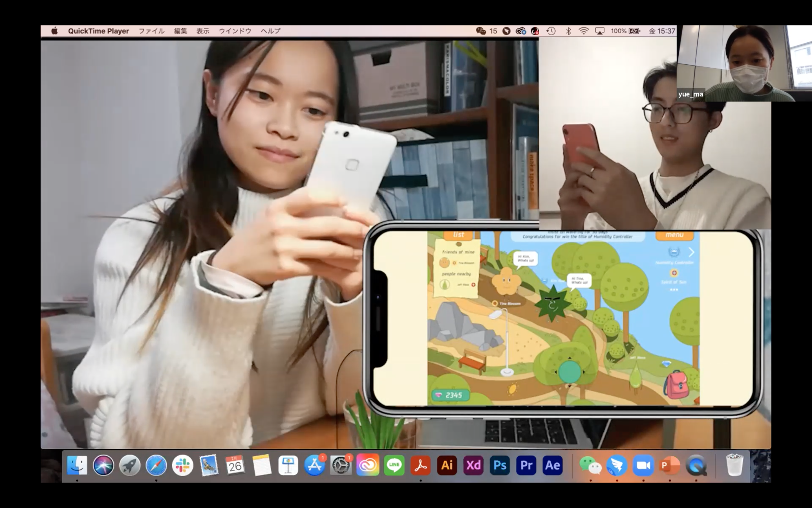The image size is (812, 508).
Task: Open the ヘルプ menu
Action: tap(270, 31)
